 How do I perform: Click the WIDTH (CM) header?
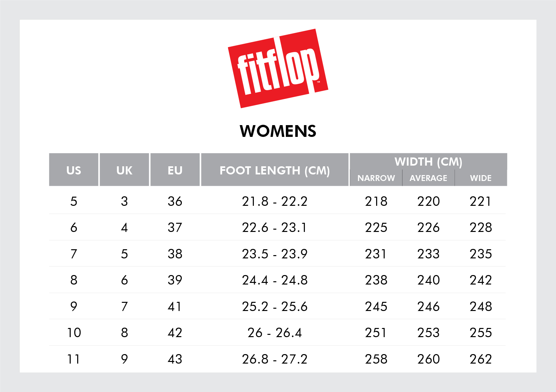coord(428,162)
